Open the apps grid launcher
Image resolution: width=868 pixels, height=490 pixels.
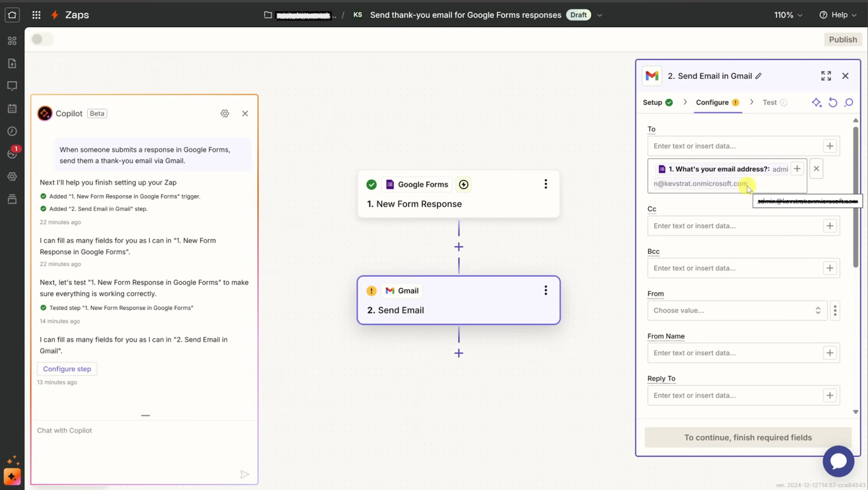click(36, 15)
